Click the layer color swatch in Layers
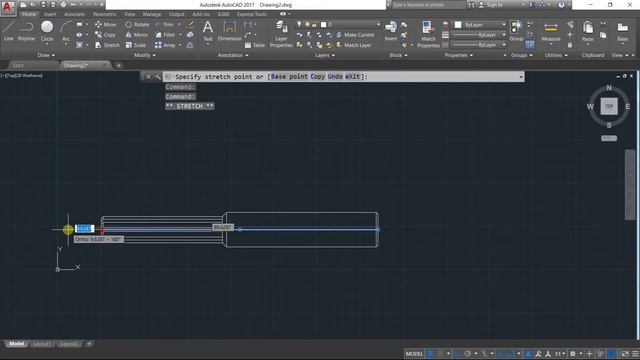 click(x=323, y=24)
